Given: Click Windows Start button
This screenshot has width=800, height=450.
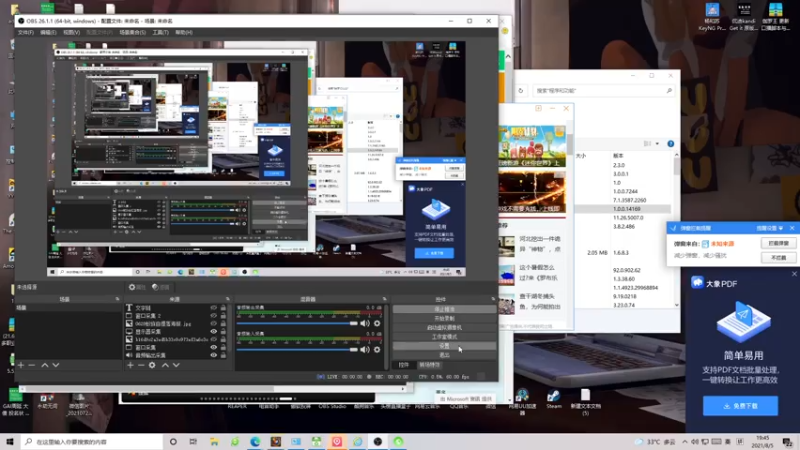Looking at the screenshot, I should point(10,442).
